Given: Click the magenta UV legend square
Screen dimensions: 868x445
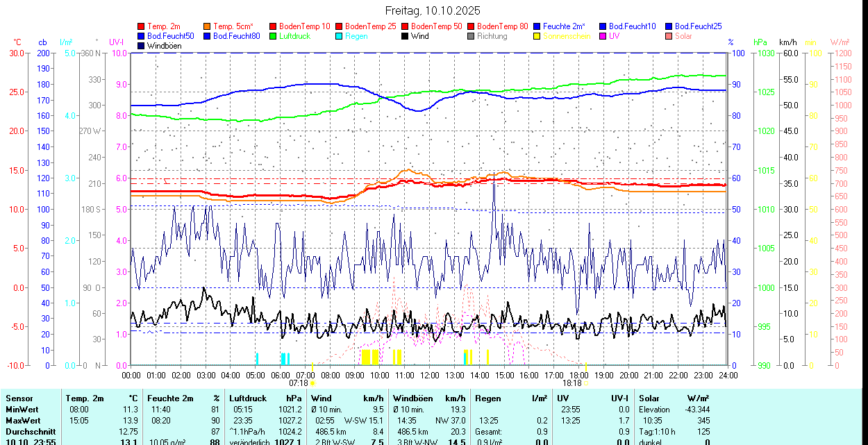Looking at the screenshot, I should [x=603, y=36].
